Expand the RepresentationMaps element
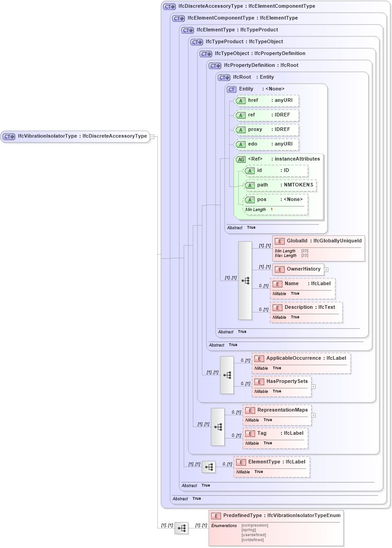This screenshot has height=548, width=392. tap(314, 415)
